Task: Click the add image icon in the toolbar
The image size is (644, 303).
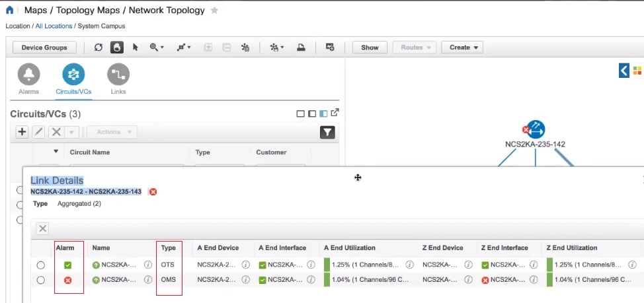Action: click(x=330, y=48)
